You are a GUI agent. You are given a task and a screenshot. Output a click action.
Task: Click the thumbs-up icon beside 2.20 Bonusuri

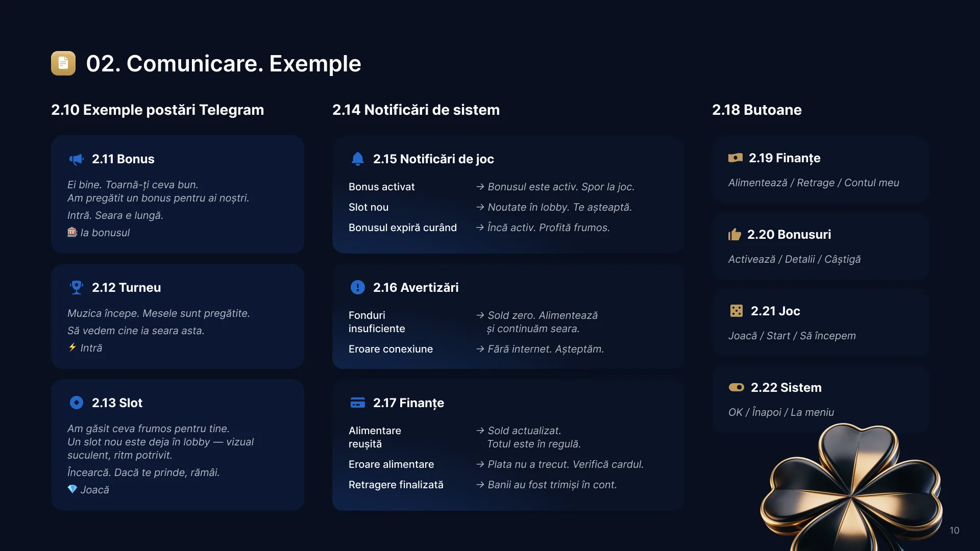pos(734,235)
